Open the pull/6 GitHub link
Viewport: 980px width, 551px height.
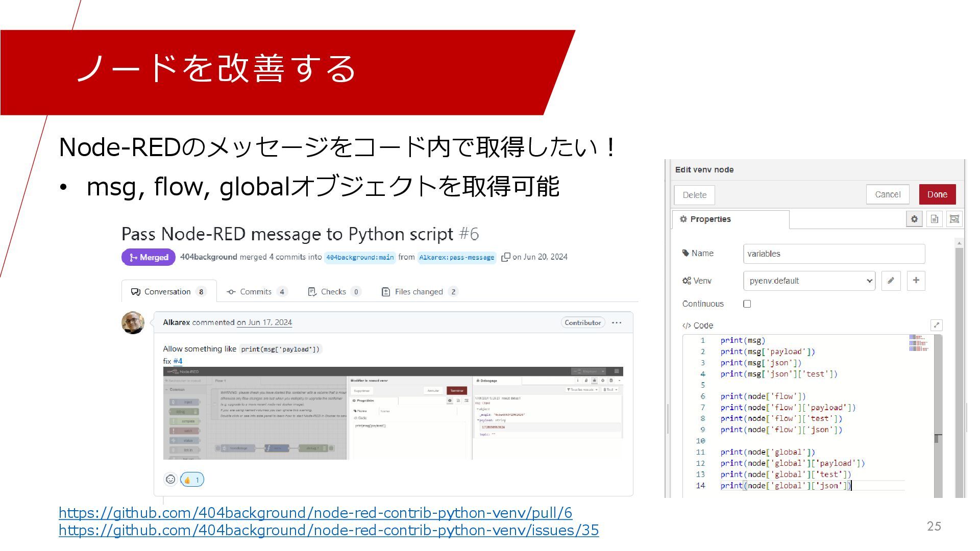point(315,513)
